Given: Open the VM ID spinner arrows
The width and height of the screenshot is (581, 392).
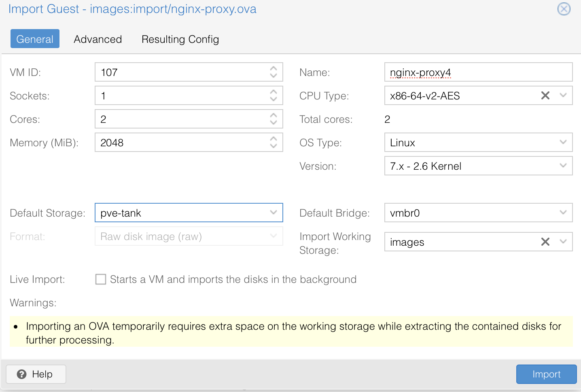Looking at the screenshot, I should [x=274, y=72].
